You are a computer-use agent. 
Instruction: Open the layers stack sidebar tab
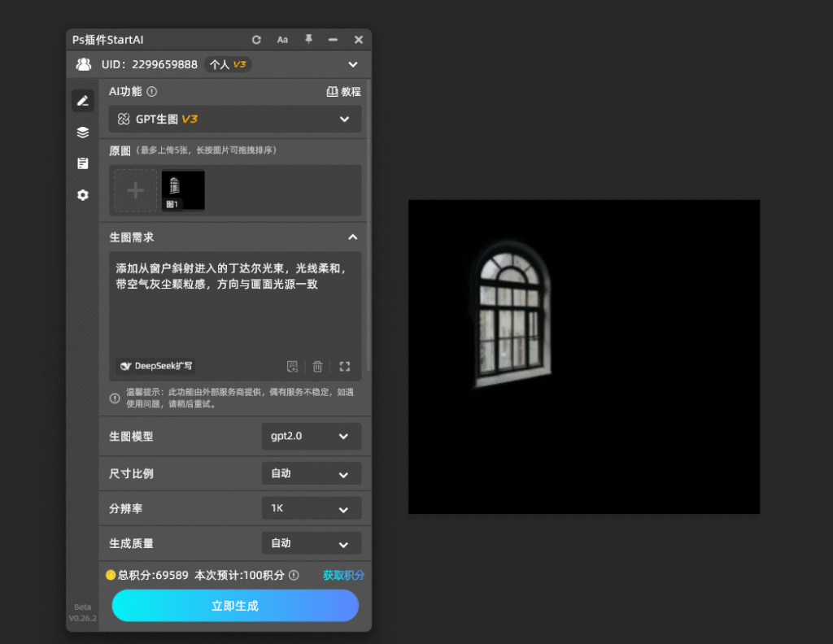(83, 133)
